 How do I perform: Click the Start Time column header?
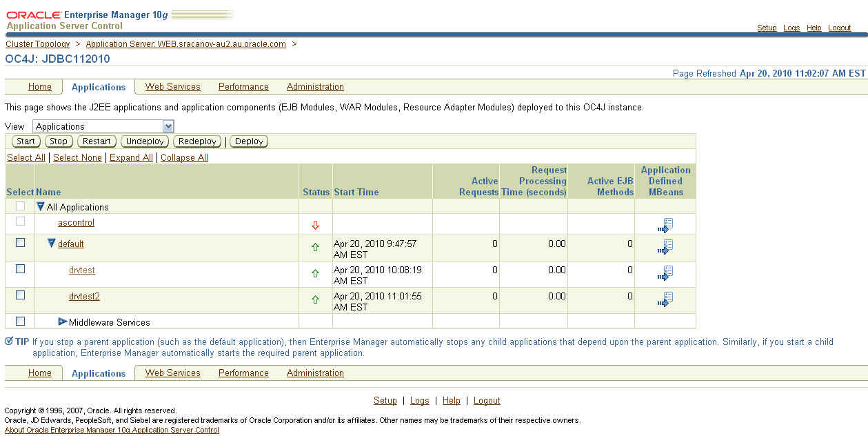(x=356, y=192)
